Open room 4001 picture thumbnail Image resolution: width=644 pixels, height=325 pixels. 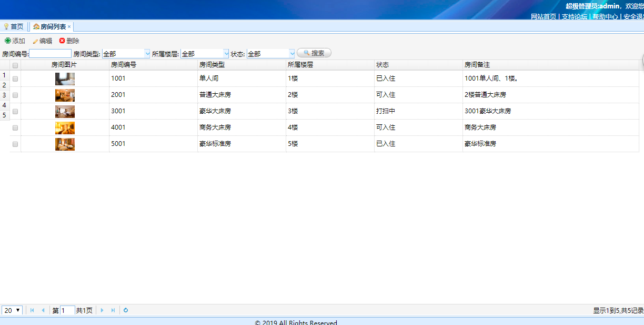point(65,127)
